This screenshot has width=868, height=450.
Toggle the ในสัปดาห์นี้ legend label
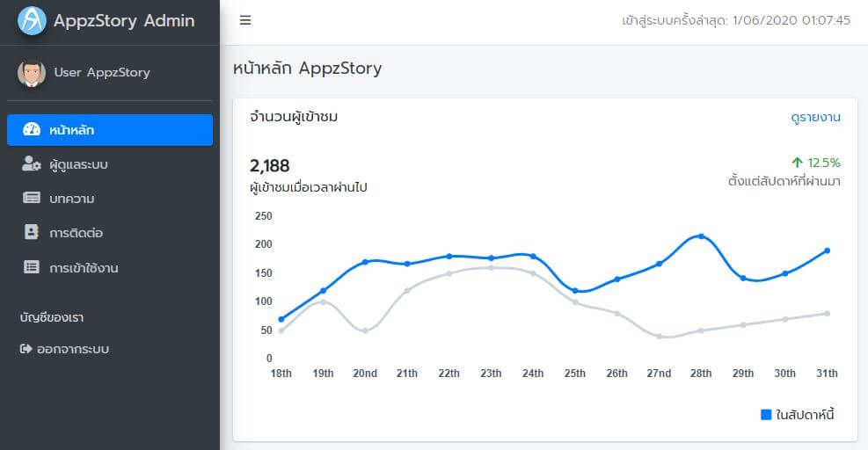(805, 415)
